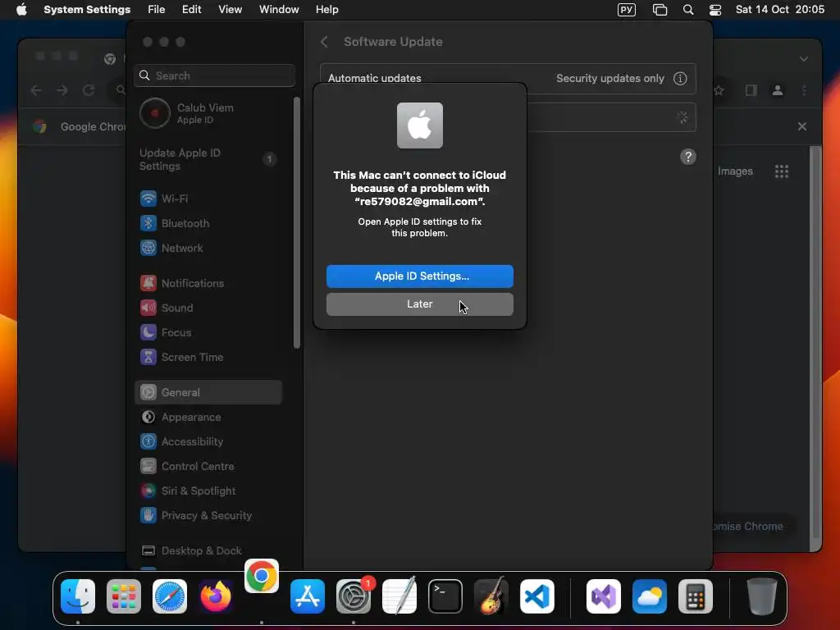Open Screen Time settings
The height and width of the screenshot is (630, 840).
[x=208, y=358]
